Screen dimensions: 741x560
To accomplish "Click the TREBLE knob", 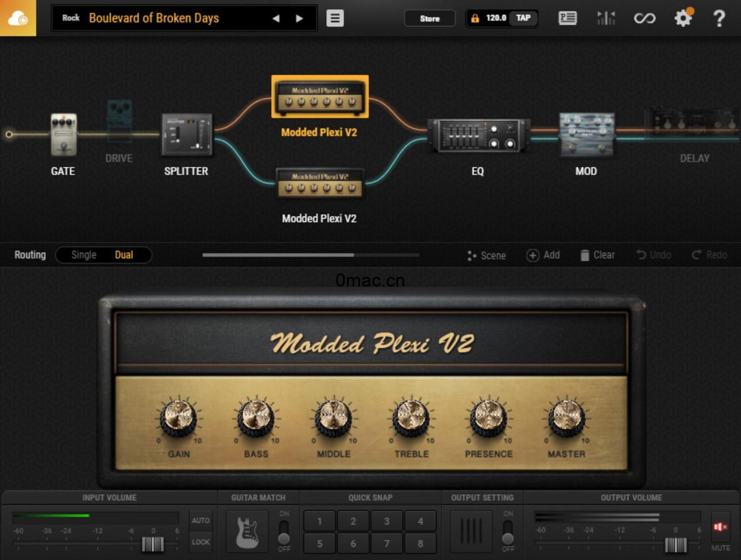I will pyautogui.click(x=411, y=417).
